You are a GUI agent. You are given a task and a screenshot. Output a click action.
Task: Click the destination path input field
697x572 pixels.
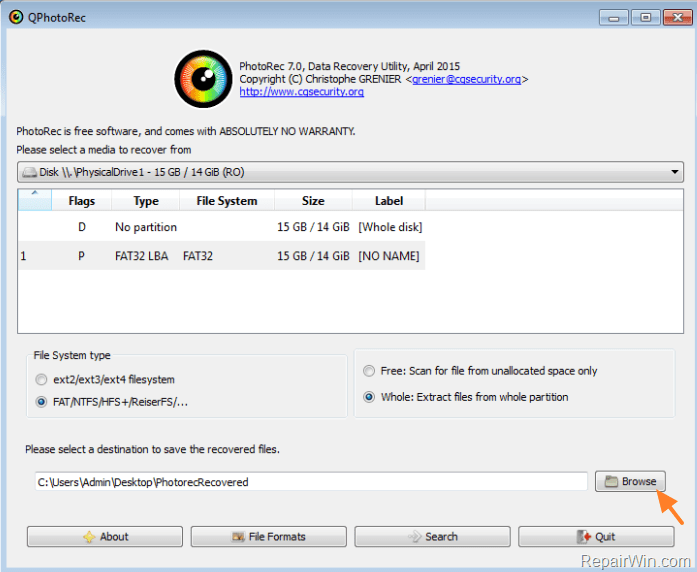pos(311,482)
